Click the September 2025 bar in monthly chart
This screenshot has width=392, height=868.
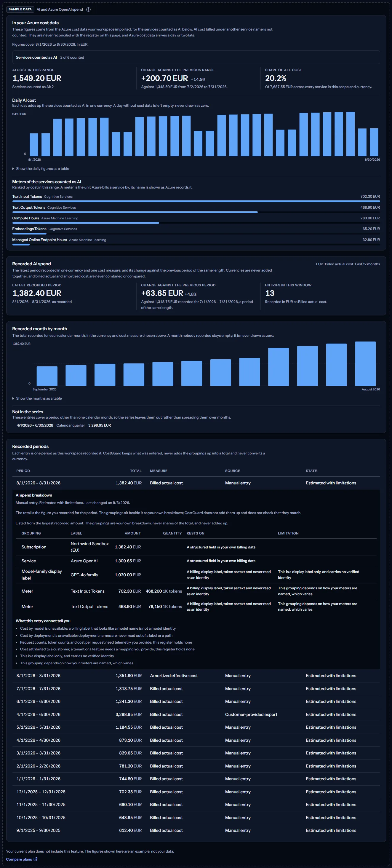(x=47, y=376)
